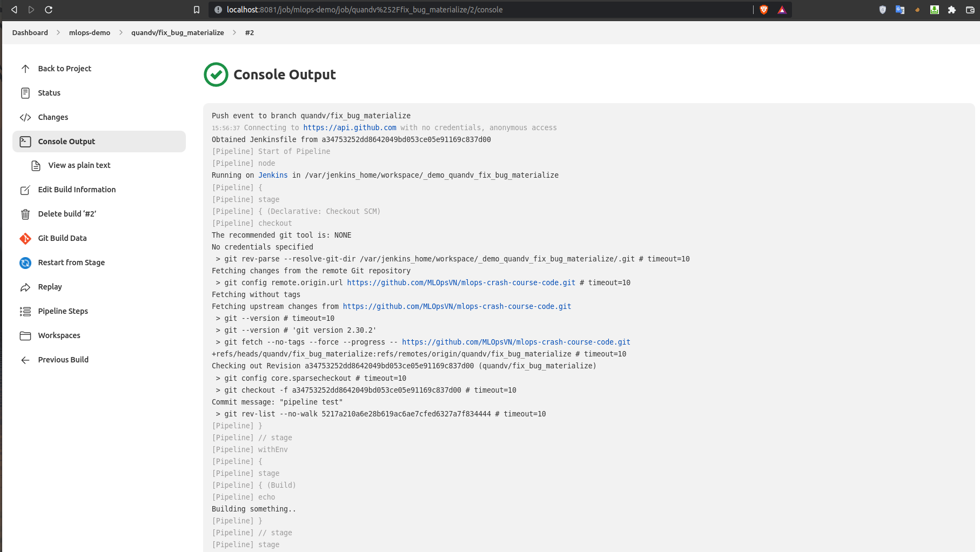Click the Previous Build left-arrow icon
Viewport: 980px width, 552px height.
pos(25,360)
